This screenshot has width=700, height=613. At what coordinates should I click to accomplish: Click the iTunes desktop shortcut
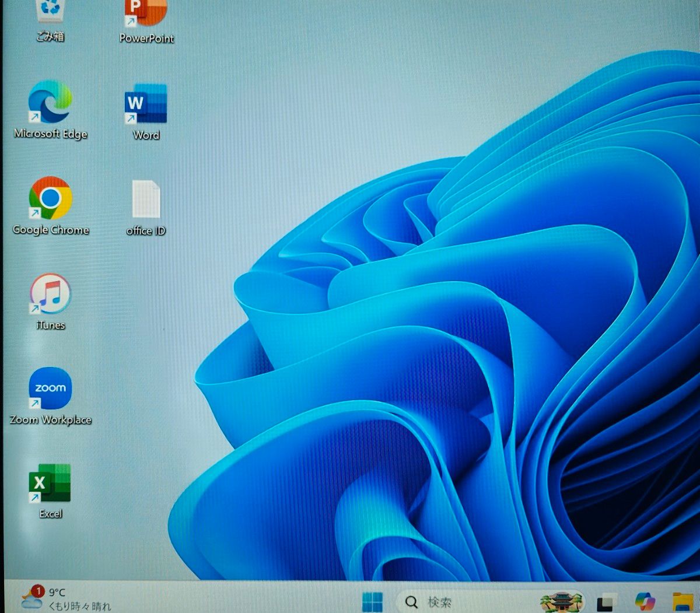(51, 295)
